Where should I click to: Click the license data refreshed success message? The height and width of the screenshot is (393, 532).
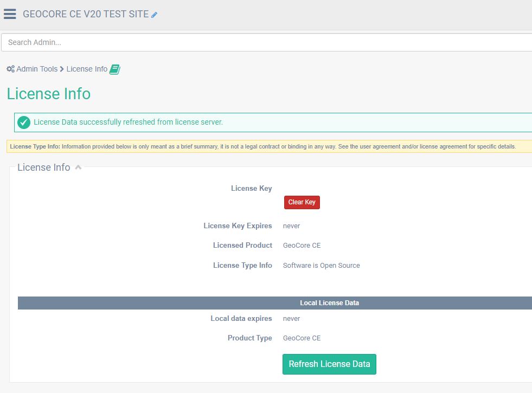(128, 122)
